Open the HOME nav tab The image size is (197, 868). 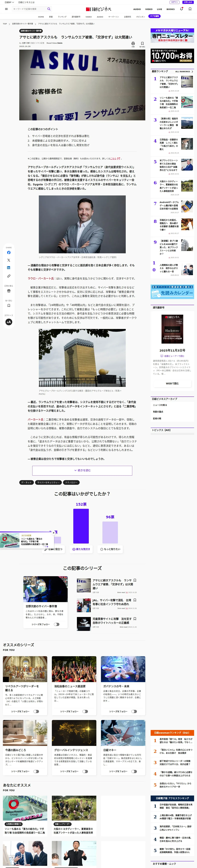[x=41, y=16]
